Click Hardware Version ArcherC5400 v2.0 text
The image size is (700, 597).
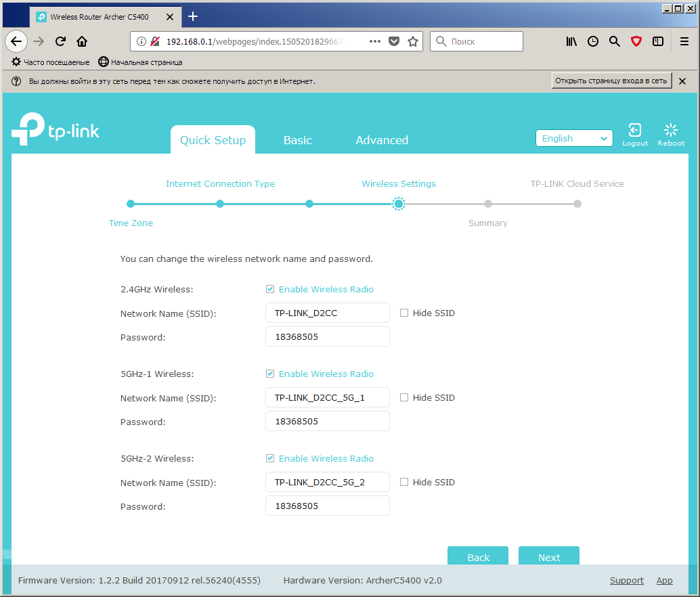pyautogui.click(x=362, y=581)
